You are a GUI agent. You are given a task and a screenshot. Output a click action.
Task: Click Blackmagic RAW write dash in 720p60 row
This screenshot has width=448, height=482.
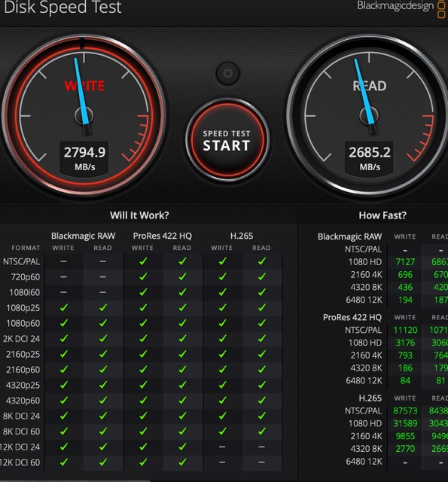point(63,276)
